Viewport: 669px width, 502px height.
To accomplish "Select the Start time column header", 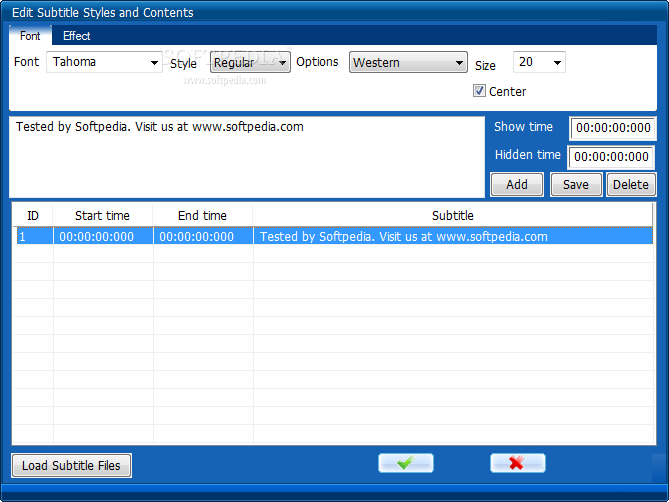I will 102,215.
